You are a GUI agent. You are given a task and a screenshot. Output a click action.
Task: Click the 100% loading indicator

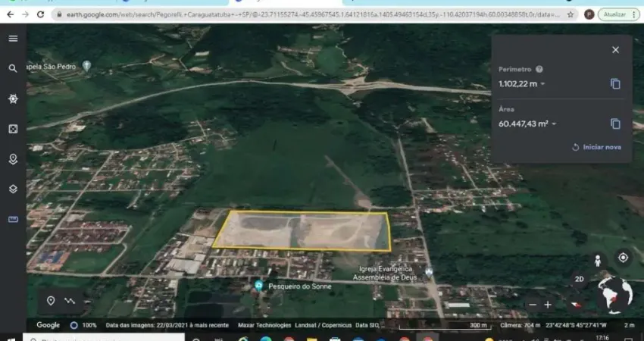coord(84,325)
